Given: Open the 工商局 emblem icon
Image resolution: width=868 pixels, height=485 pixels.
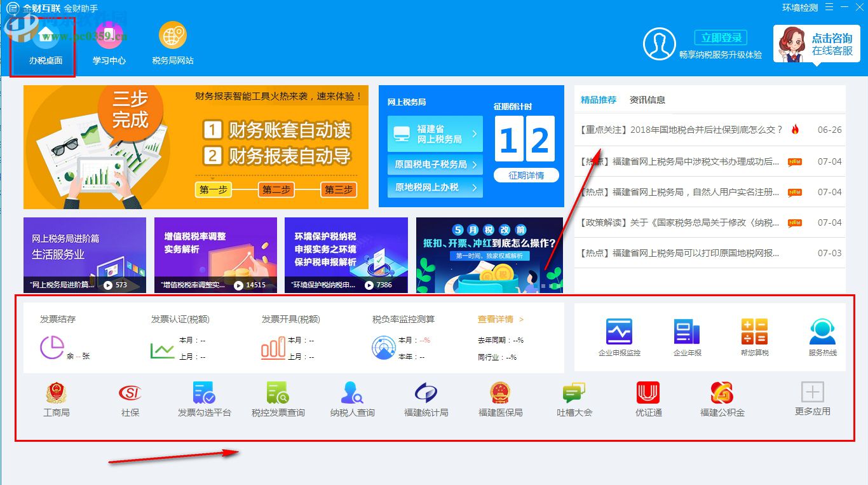Looking at the screenshot, I should point(57,393).
